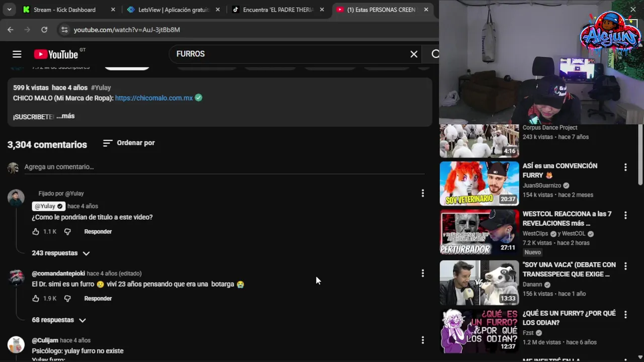
Task: Open the comandantepioki avatar
Action: click(16, 278)
